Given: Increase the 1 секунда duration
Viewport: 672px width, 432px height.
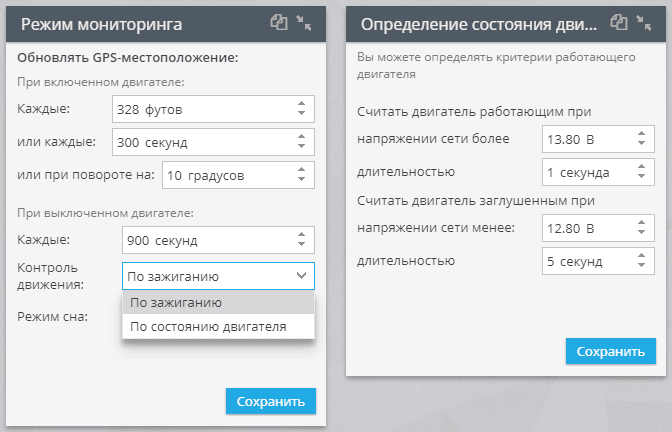Looking at the screenshot, I should (x=641, y=167).
